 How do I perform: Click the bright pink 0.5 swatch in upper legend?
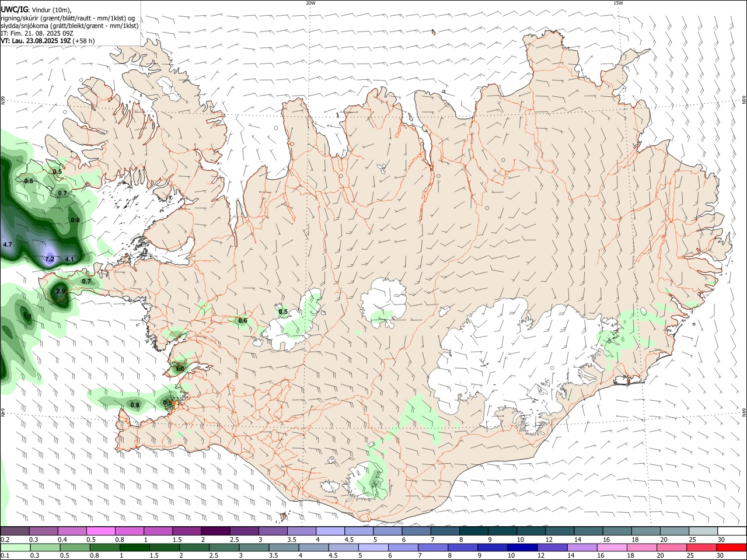[100, 531]
